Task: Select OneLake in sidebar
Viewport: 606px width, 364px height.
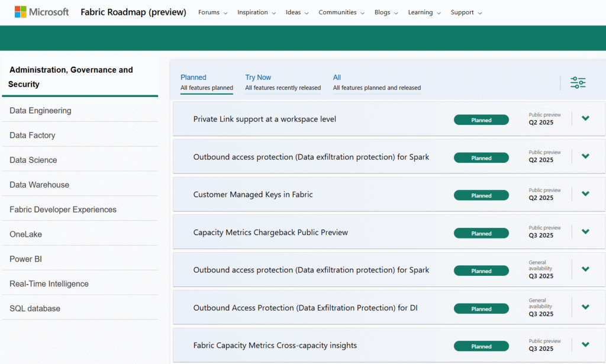Action: click(80, 234)
